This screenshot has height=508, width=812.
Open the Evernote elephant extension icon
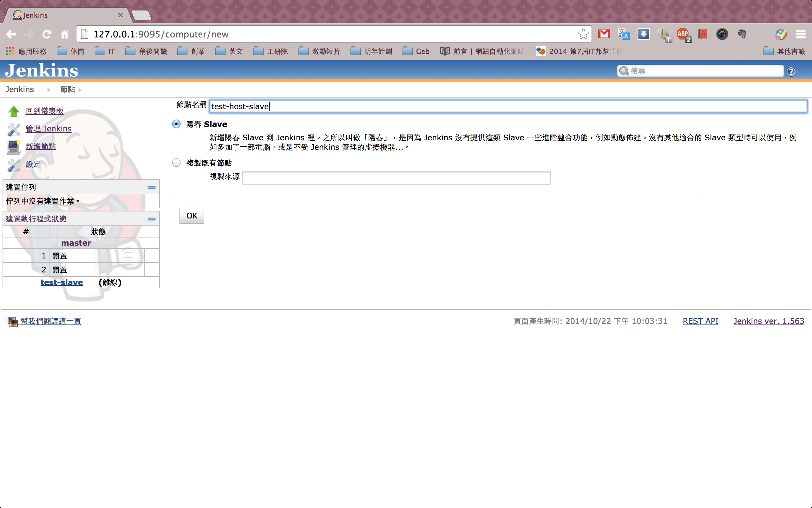pyautogui.click(x=742, y=34)
